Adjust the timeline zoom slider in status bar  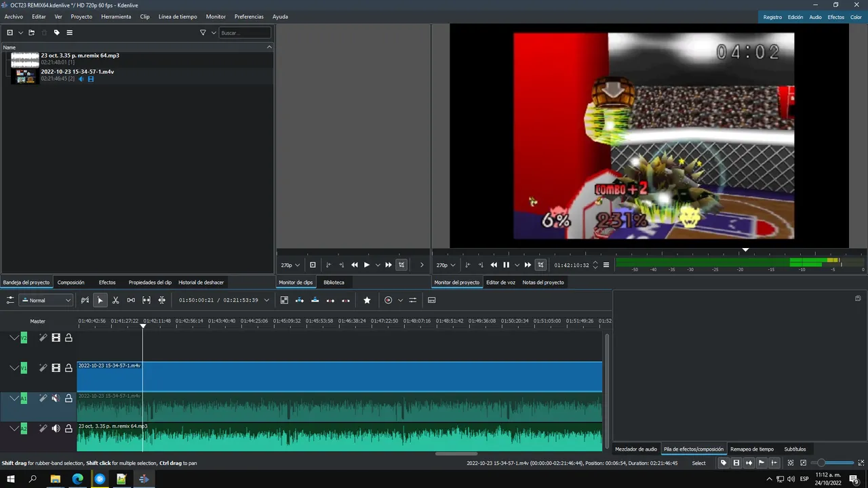(x=832, y=463)
